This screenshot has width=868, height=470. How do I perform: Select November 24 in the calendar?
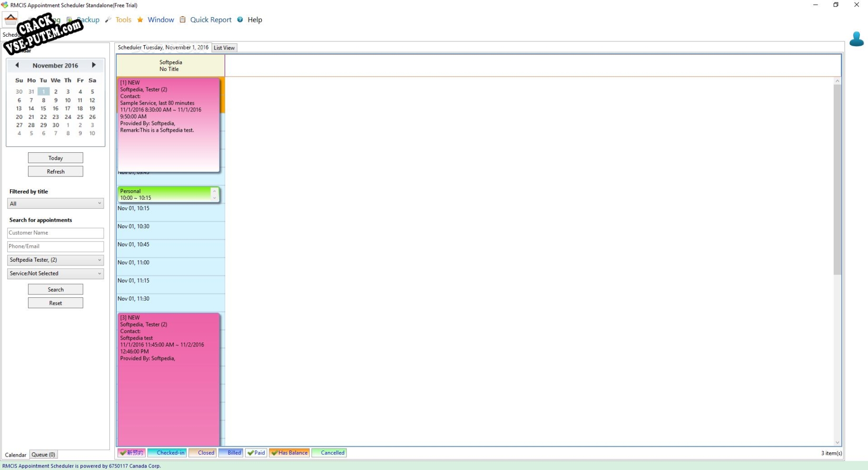[x=68, y=117]
